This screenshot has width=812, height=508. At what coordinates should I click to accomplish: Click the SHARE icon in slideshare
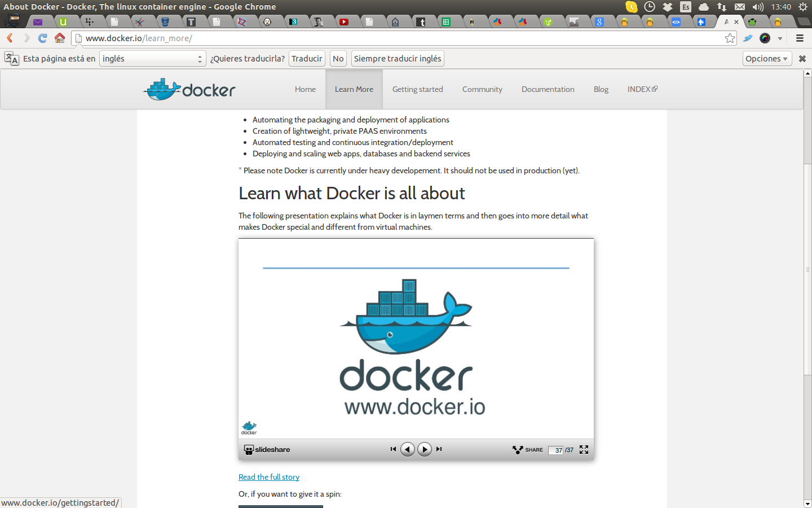527,450
